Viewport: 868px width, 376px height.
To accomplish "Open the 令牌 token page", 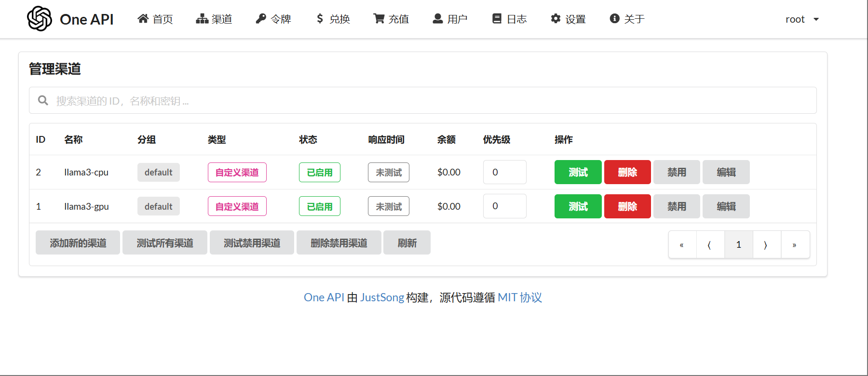I will pos(273,19).
